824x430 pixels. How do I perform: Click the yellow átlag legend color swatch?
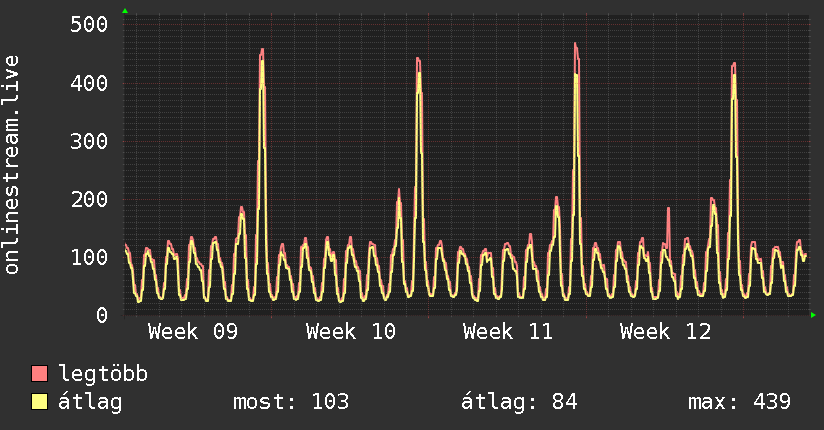[39, 402]
